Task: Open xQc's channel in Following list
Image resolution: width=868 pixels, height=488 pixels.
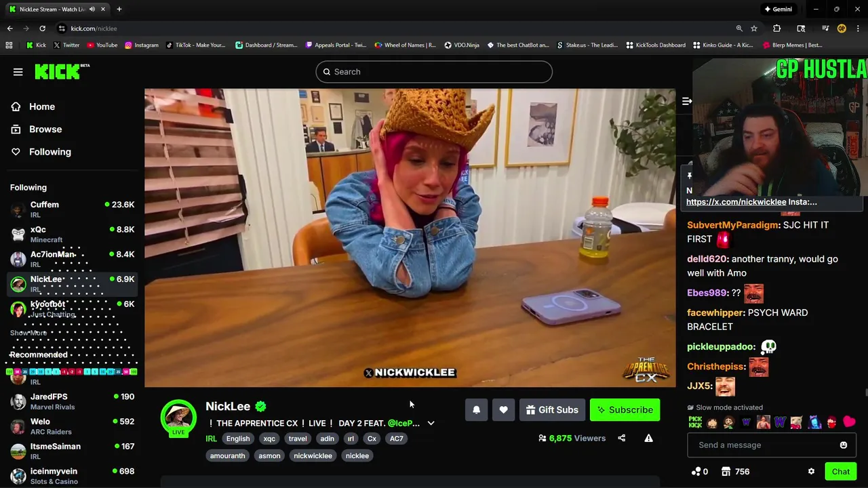Action: pyautogui.click(x=72, y=235)
